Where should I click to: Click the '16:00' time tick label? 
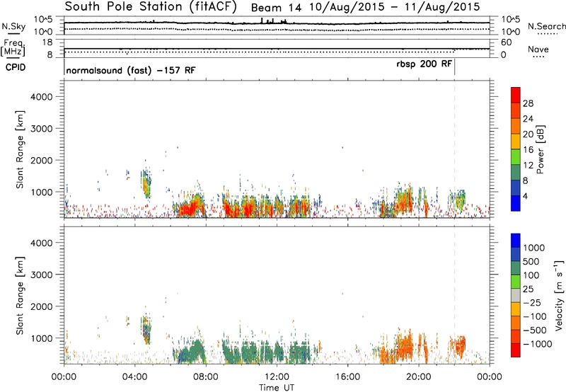point(347,377)
